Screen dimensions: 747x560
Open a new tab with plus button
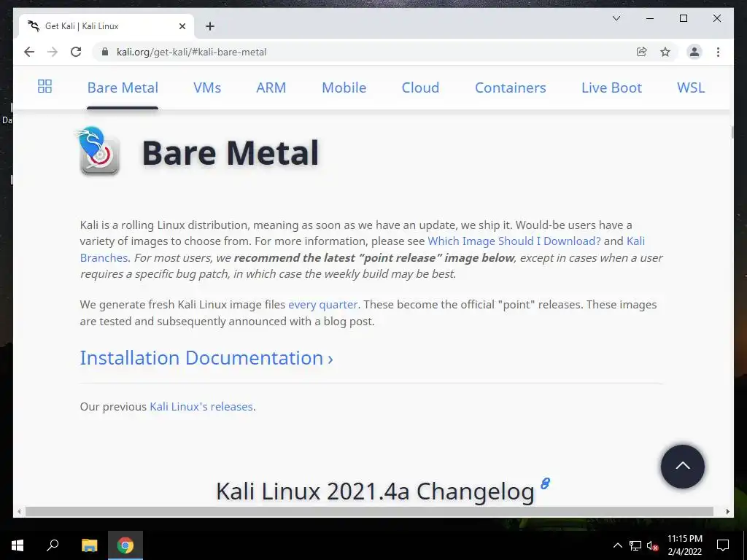pyautogui.click(x=210, y=26)
